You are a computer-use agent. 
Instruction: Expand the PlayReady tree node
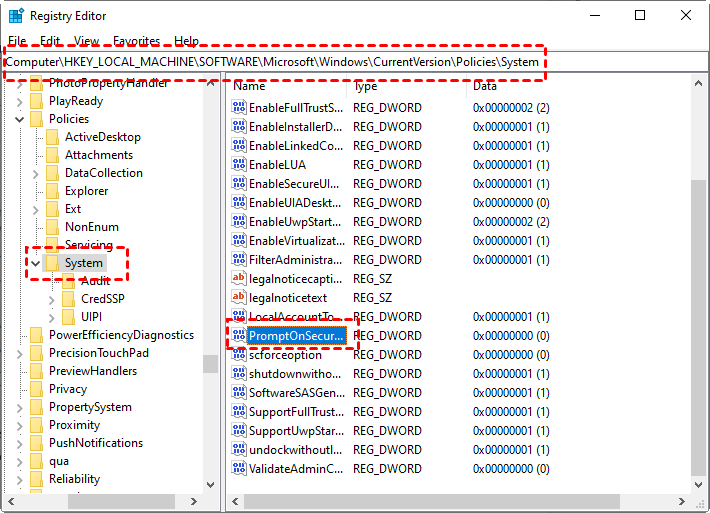[19, 102]
